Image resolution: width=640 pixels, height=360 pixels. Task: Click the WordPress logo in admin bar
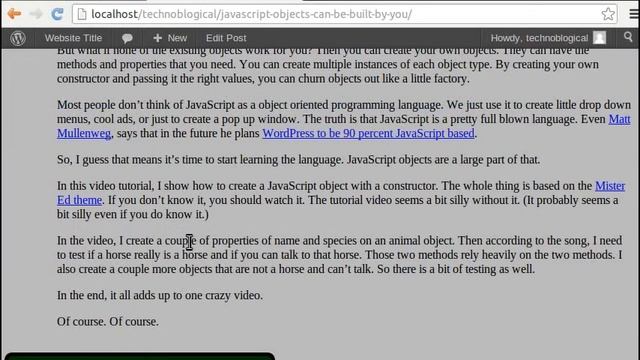[18, 38]
